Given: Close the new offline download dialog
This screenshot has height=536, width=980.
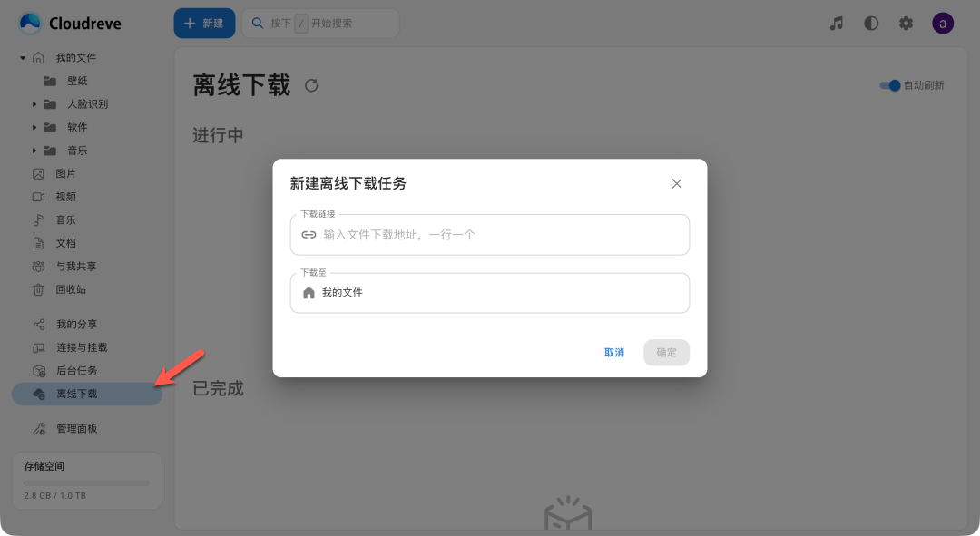Looking at the screenshot, I should (676, 183).
